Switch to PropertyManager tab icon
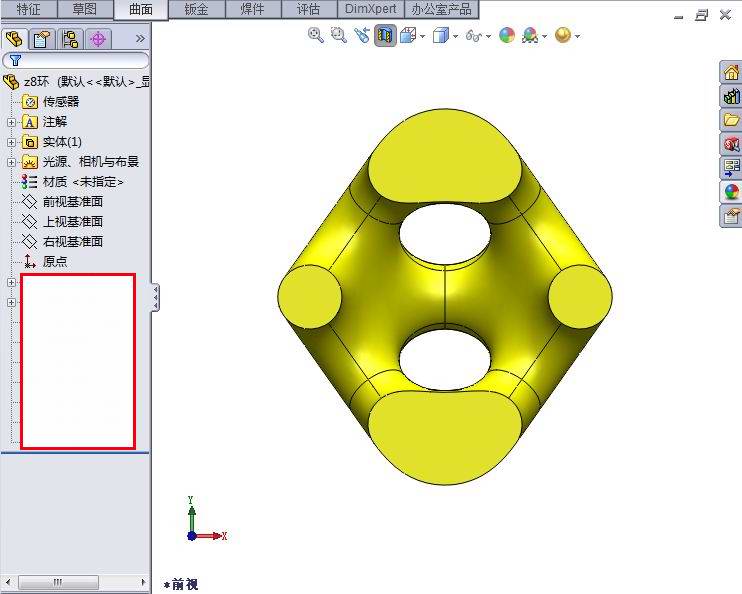 (42, 39)
